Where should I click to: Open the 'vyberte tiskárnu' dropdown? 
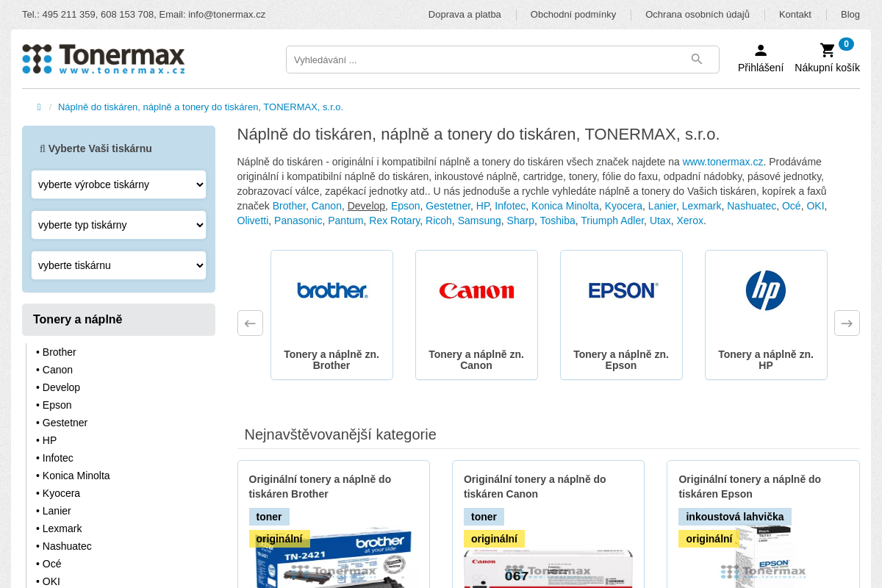point(118,265)
